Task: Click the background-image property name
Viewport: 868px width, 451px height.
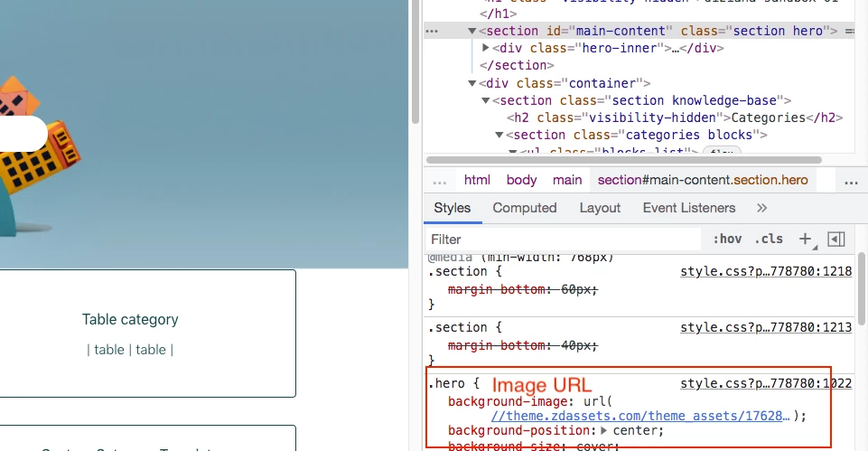Action: tap(509, 401)
